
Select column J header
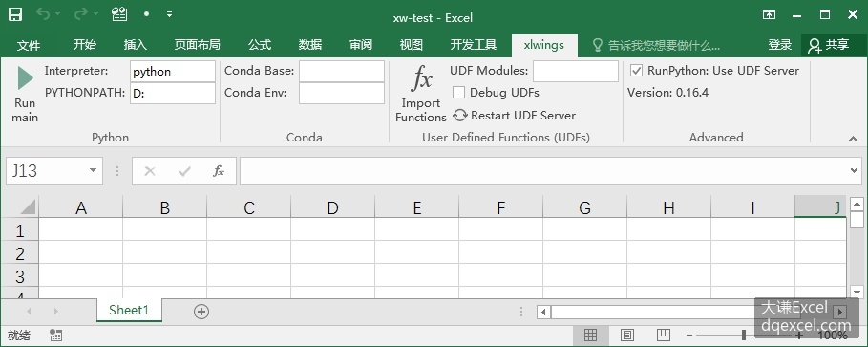[820, 207]
